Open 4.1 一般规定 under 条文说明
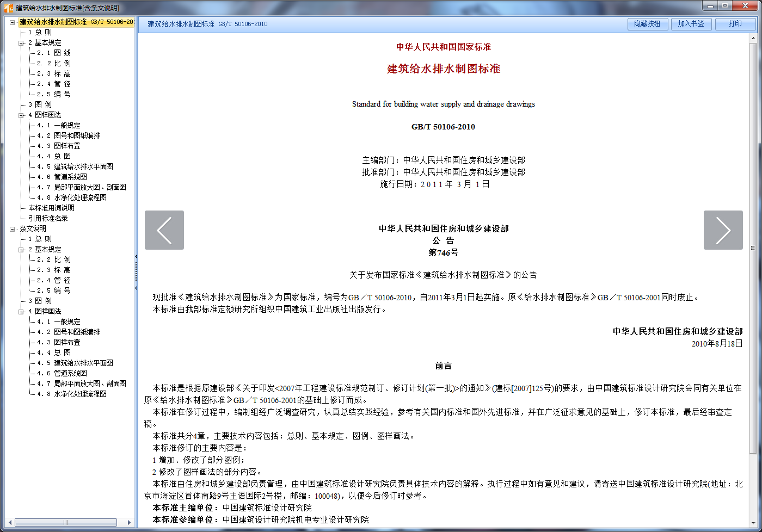 tap(59, 322)
